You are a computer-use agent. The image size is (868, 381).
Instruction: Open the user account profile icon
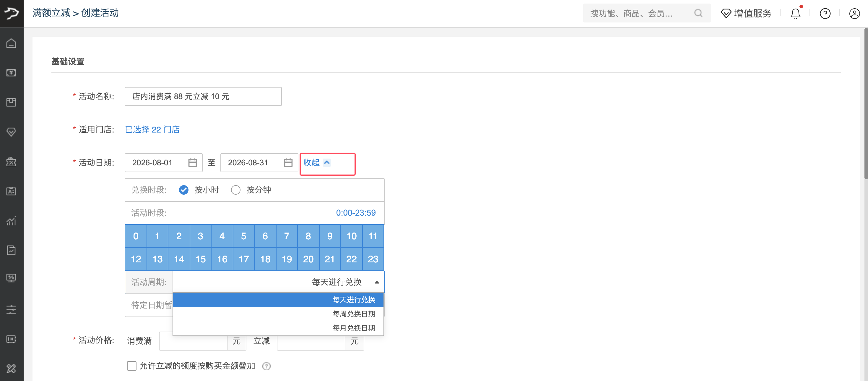click(854, 14)
